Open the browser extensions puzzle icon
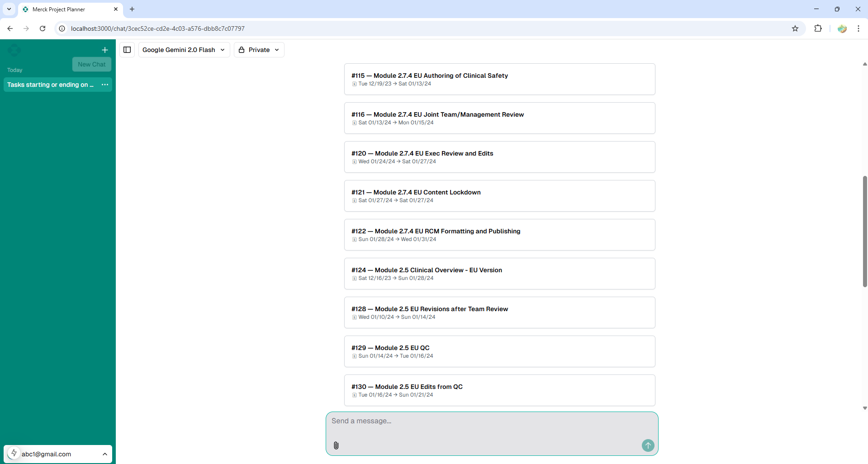The image size is (868, 464). (x=818, y=28)
